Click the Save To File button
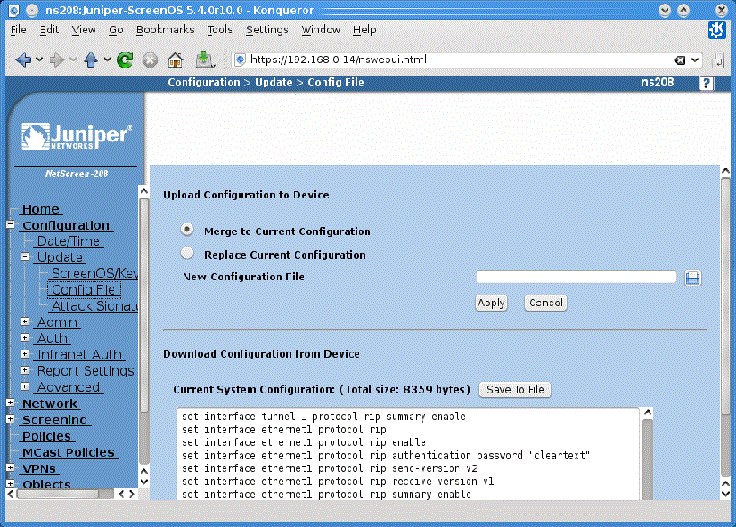This screenshot has width=736, height=527. (x=515, y=389)
